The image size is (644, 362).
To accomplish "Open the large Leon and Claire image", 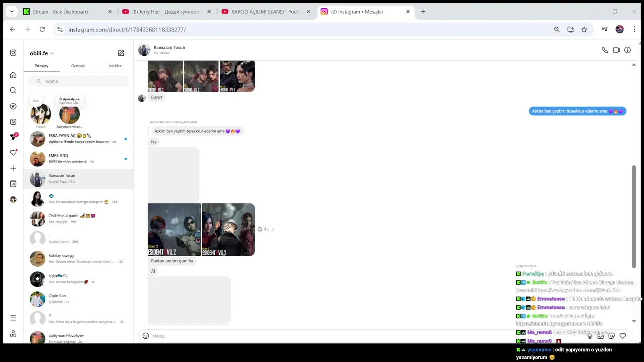I will [228, 230].
